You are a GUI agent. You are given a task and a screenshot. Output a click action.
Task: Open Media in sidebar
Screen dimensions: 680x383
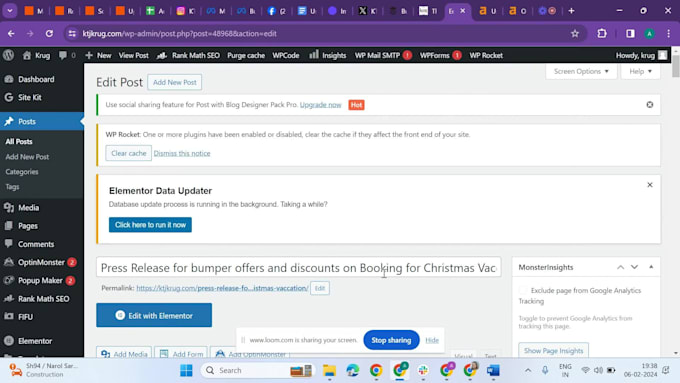(42, 208)
